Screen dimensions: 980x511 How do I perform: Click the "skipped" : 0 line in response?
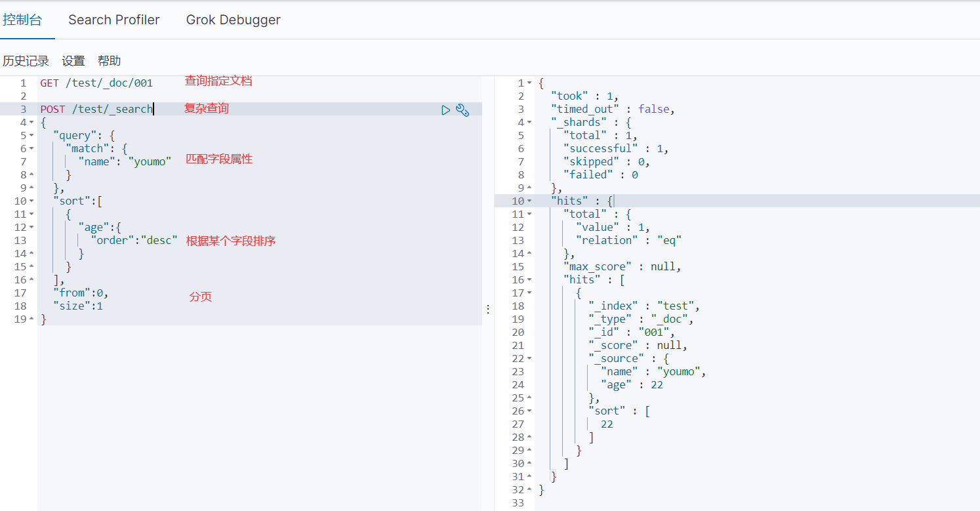606,162
